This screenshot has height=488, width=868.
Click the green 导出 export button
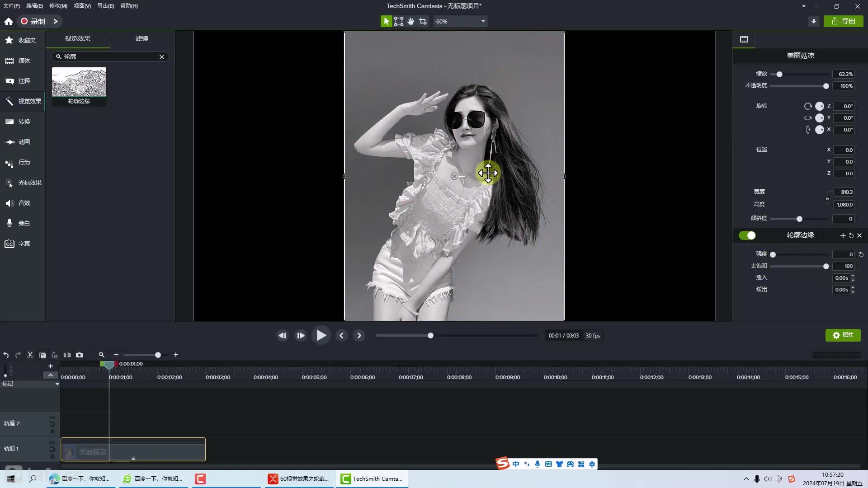[x=843, y=21]
